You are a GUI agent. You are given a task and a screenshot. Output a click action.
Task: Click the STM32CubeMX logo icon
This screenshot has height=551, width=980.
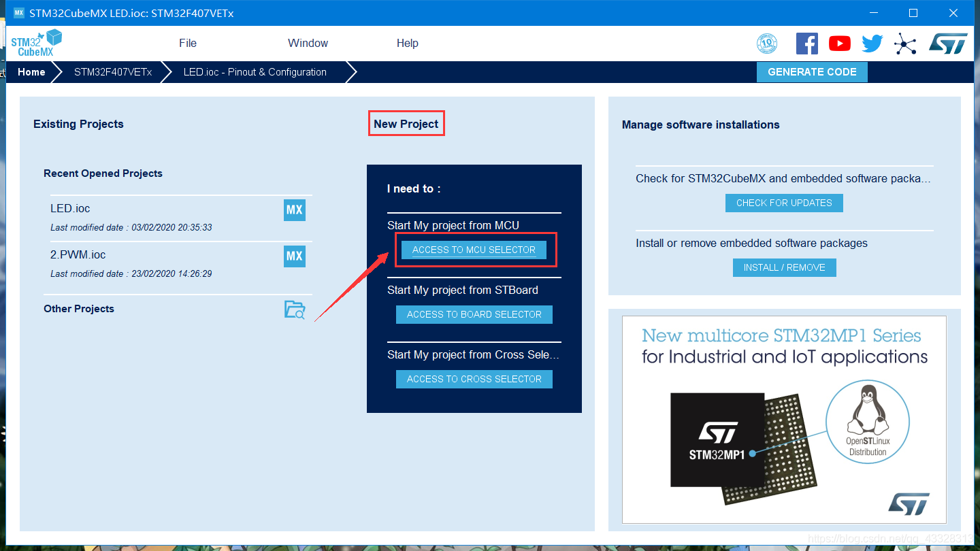pyautogui.click(x=37, y=43)
